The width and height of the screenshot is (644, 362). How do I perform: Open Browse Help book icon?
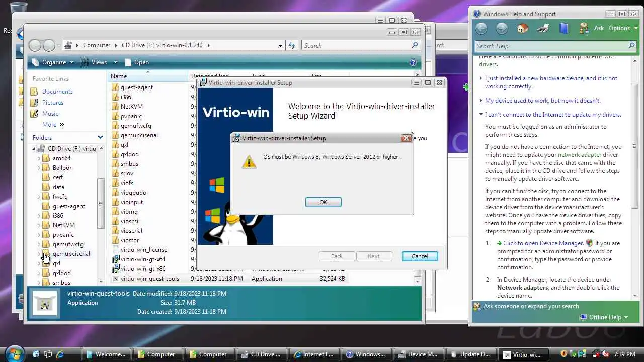point(564,29)
